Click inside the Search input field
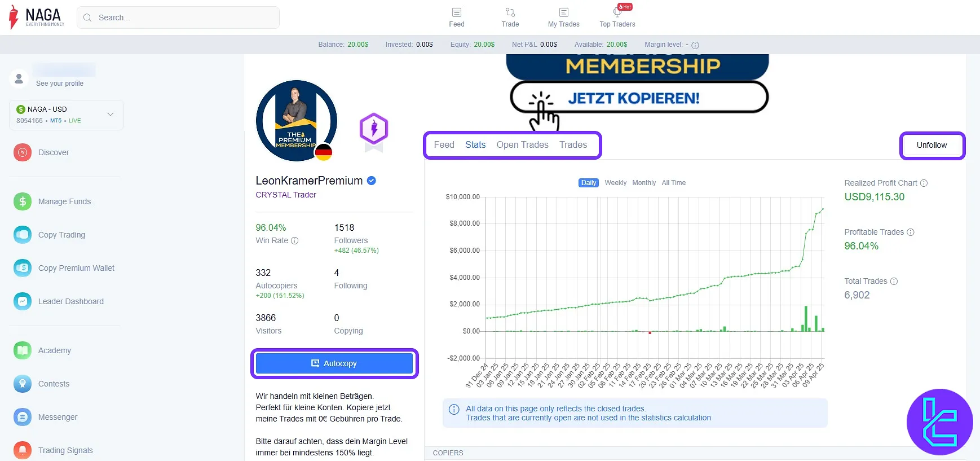 [x=178, y=17]
